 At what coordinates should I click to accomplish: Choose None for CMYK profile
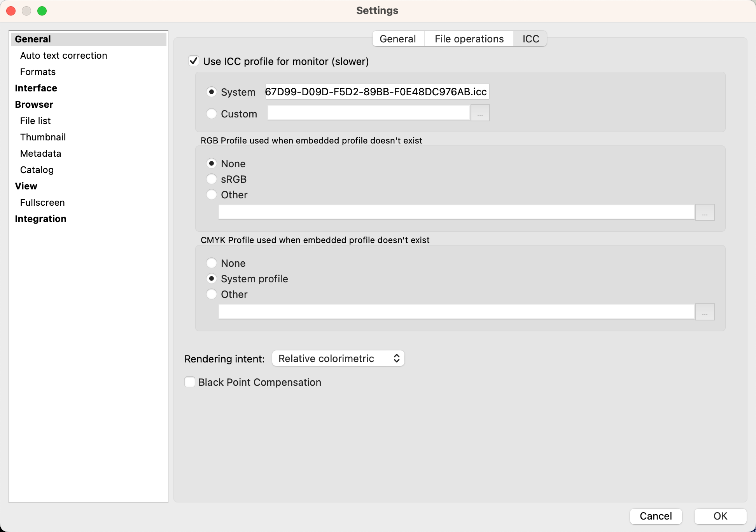[212, 263]
